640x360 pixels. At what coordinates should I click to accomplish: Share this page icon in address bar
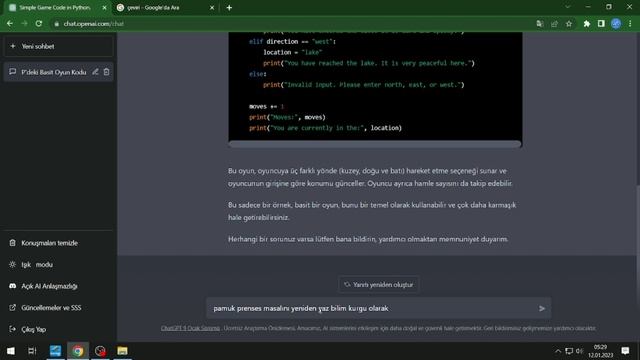tap(554, 24)
